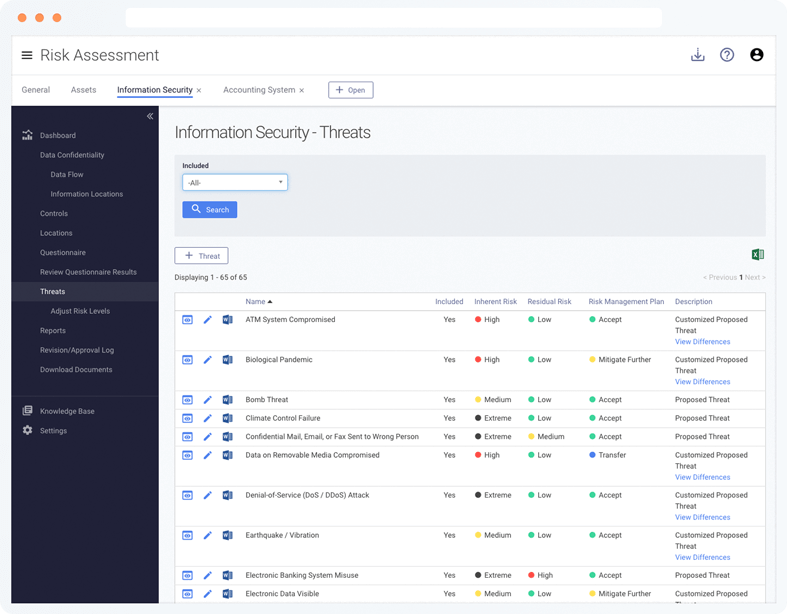Viewport: 787px width, 614px height.
Task: Open the Included filter dropdown
Action: [235, 182]
